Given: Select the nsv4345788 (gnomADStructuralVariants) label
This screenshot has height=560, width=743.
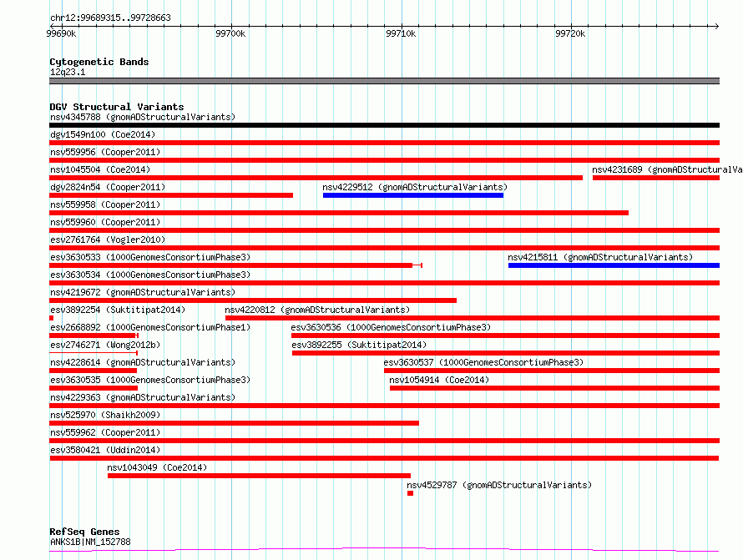Looking at the screenshot, I should [x=143, y=117].
